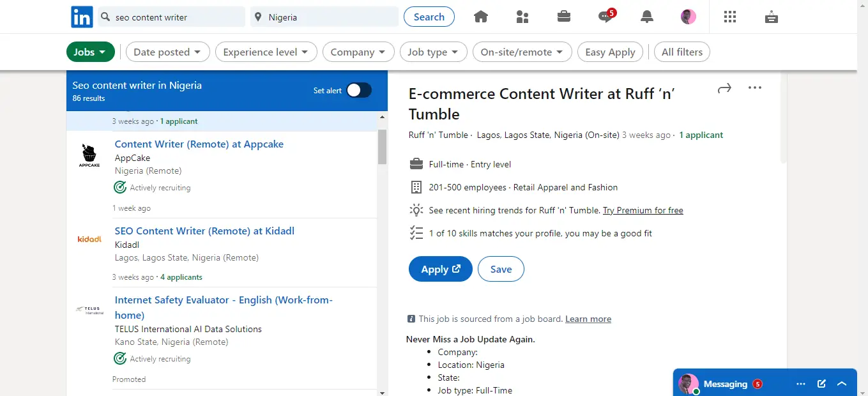Image resolution: width=868 pixels, height=396 pixels.
Task: Click the blue Apply button
Action: tap(441, 269)
